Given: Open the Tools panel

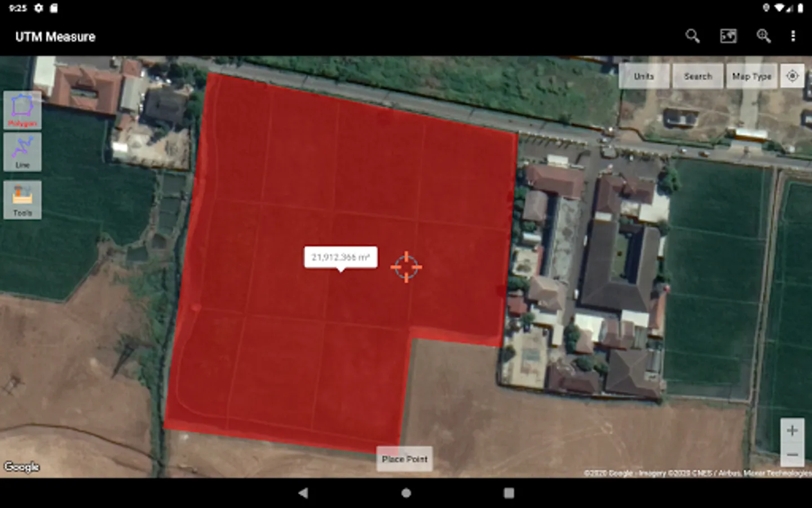Looking at the screenshot, I should coord(23,200).
